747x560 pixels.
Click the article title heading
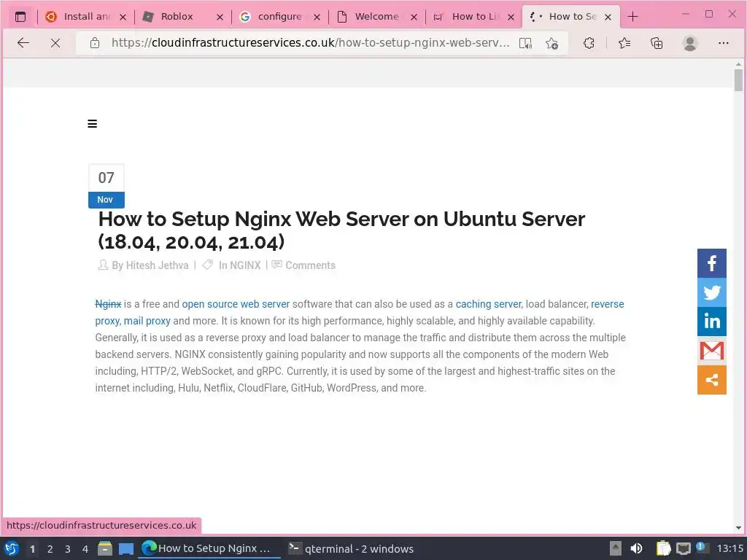click(x=341, y=230)
